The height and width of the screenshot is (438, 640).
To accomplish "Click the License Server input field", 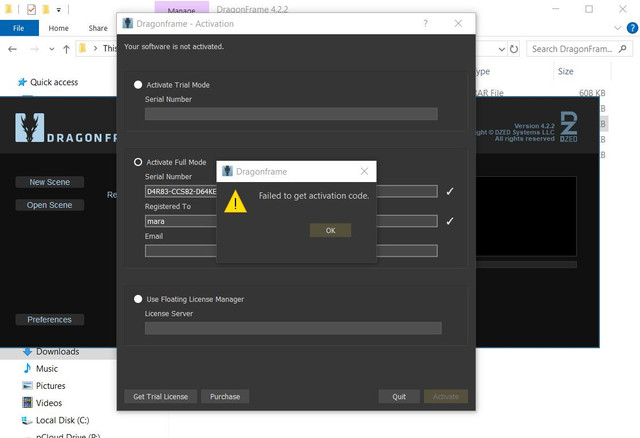I will (x=293, y=328).
